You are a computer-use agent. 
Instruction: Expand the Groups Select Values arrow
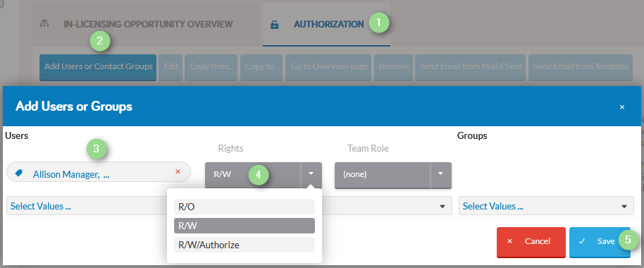(624, 207)
